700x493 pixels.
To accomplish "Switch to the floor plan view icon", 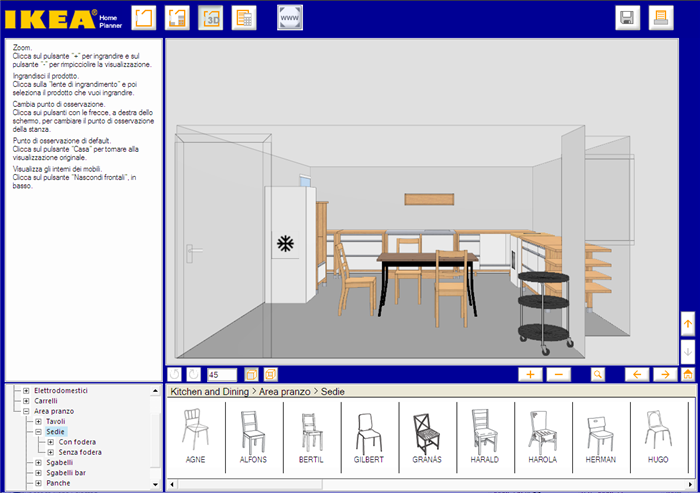I will click(x=177, y=18).
